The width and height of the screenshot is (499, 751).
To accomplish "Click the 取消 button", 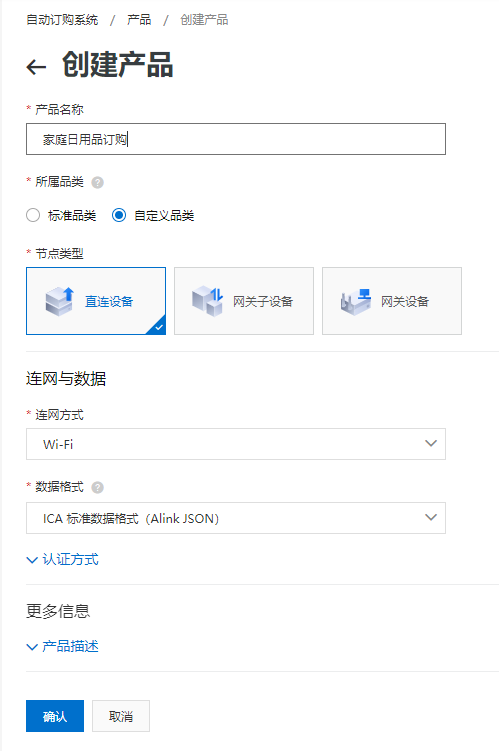I will pyautogui.click(x=121, y=716).
